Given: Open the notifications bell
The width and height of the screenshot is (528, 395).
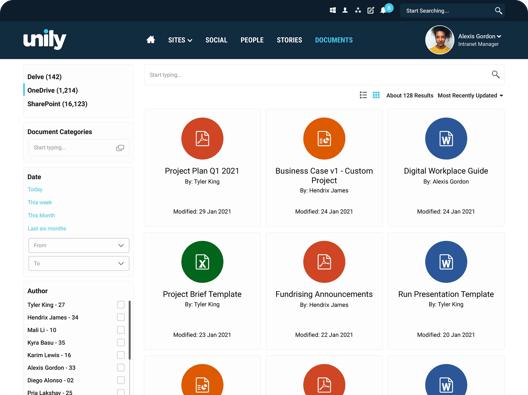Looking at the screenshot, I should (383, 10).
